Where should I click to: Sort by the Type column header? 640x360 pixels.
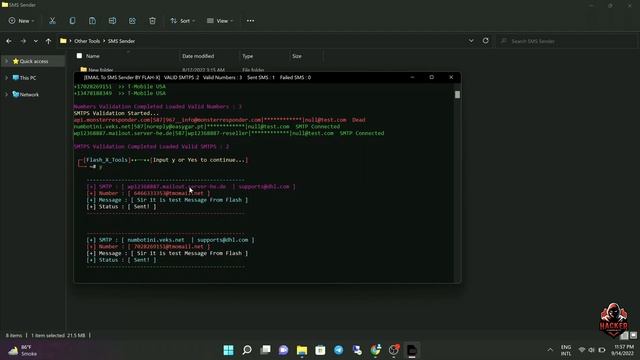click(247, 56)
